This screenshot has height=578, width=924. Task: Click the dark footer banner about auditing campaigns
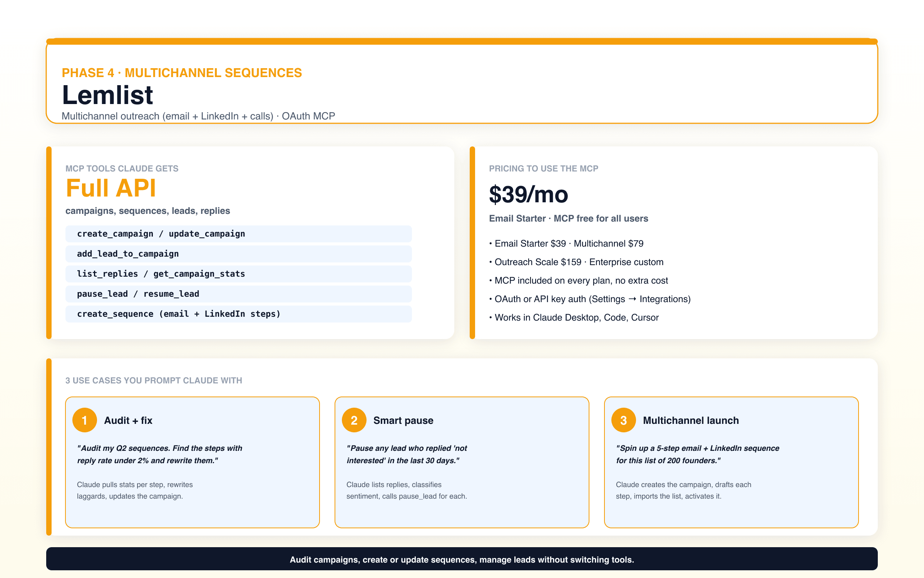[x=462, y=559]
